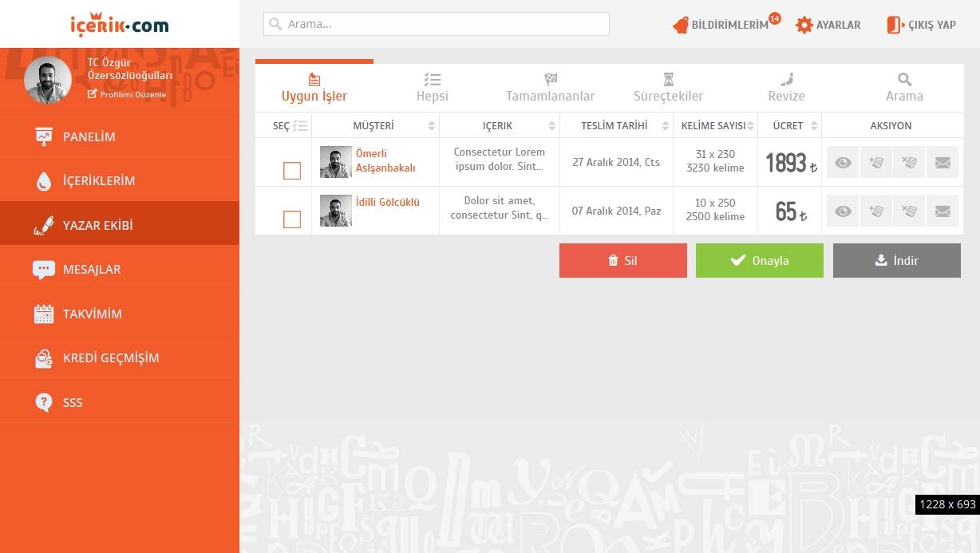Image resolution: width=980 pixels, height=553 pixels.
Task: Open the envelope message icon for İdilli Gölcüklü
Action: point(942,210)
